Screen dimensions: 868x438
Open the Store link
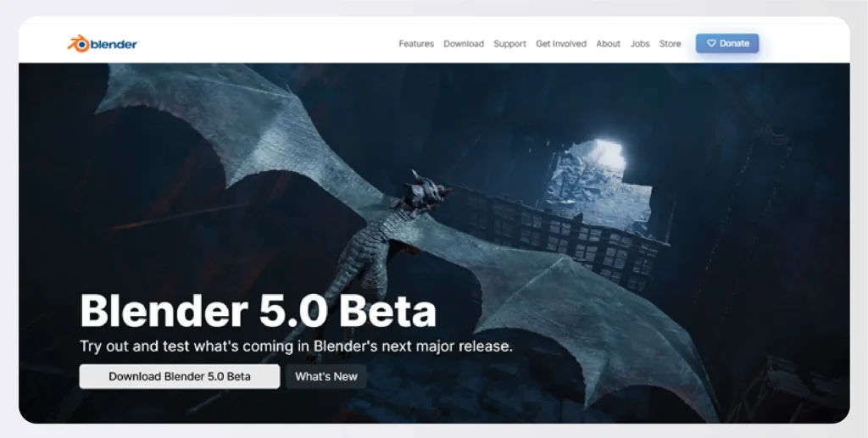pyautogui.click(x=670, y=44)
